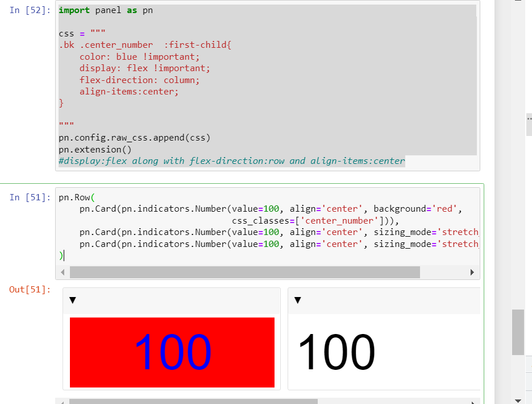Click the down arrow of the vertical scrollbar
532x404 pixels.
coord(517,400)
